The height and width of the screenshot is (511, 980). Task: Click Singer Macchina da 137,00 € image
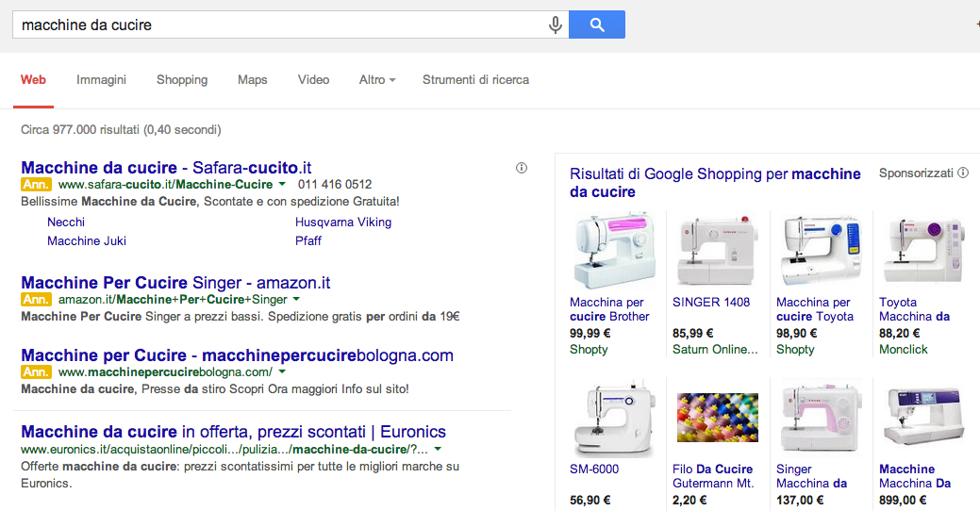tap(821, 418)
